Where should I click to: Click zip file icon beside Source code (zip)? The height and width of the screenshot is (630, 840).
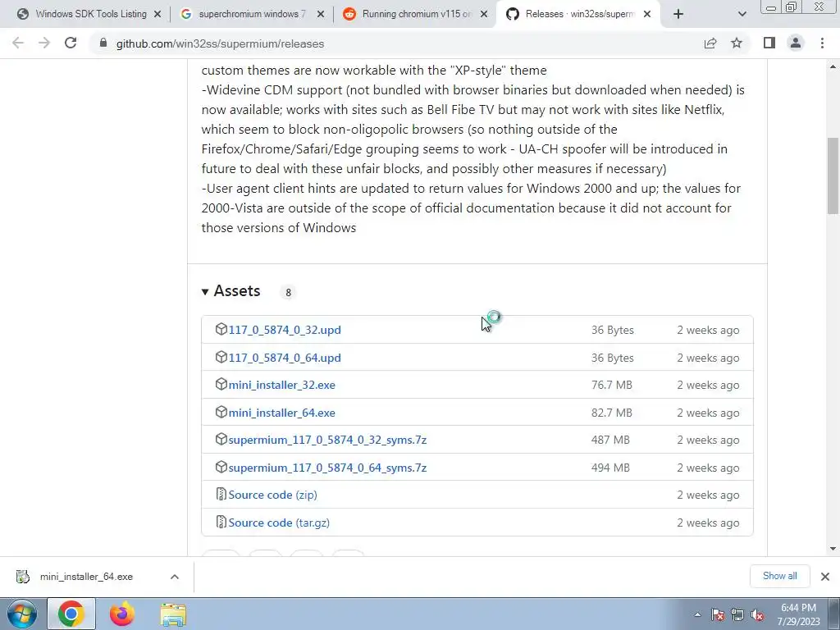tap(221, 494)
